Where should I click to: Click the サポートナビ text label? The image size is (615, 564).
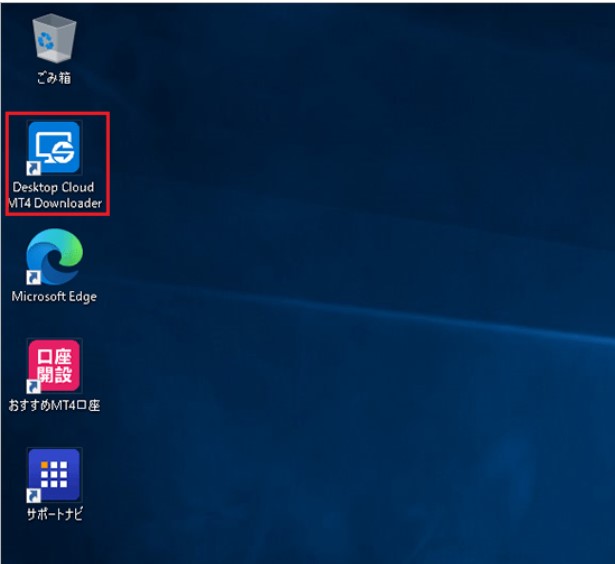[54, 515]
